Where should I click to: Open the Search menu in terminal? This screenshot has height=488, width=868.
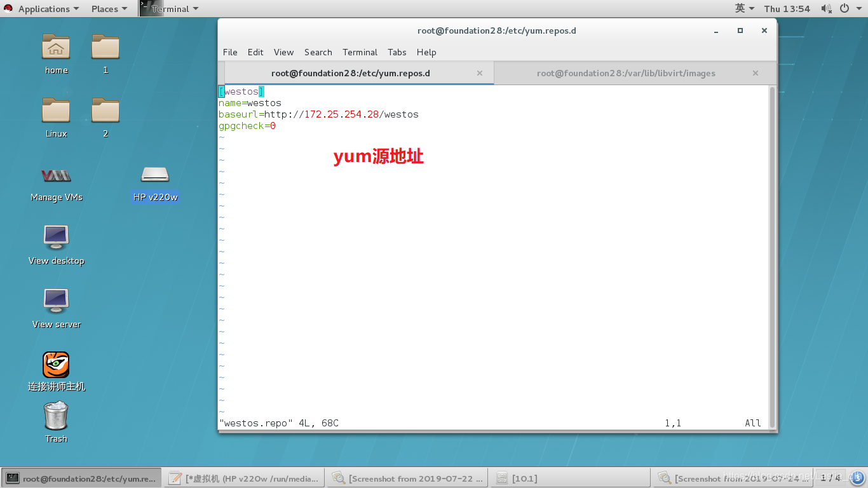pos(318,52)
